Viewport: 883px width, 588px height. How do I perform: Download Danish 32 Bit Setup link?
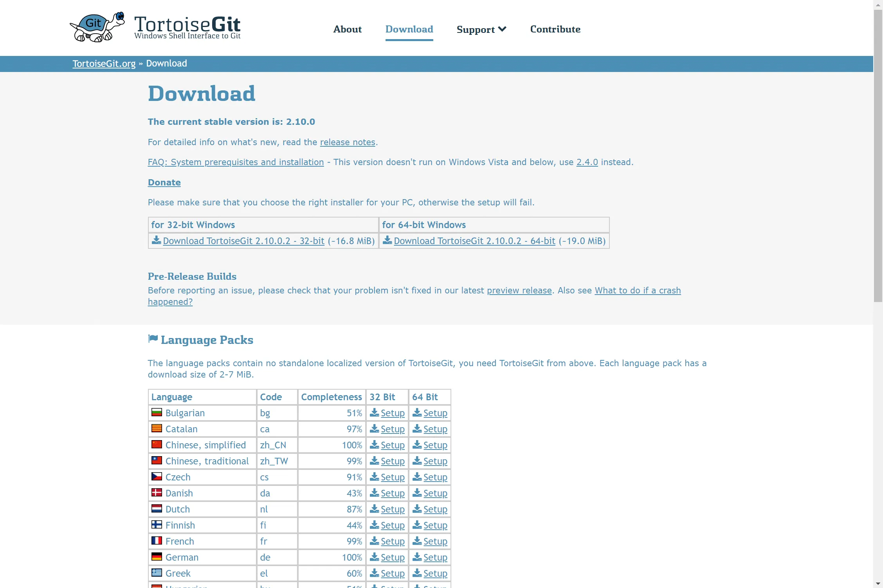393,493
